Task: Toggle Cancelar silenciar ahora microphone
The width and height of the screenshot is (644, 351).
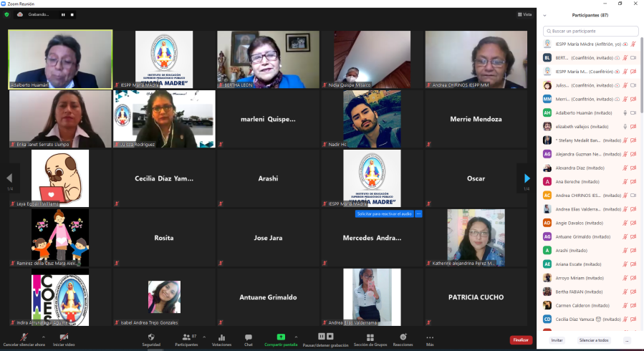Action: 24,337
